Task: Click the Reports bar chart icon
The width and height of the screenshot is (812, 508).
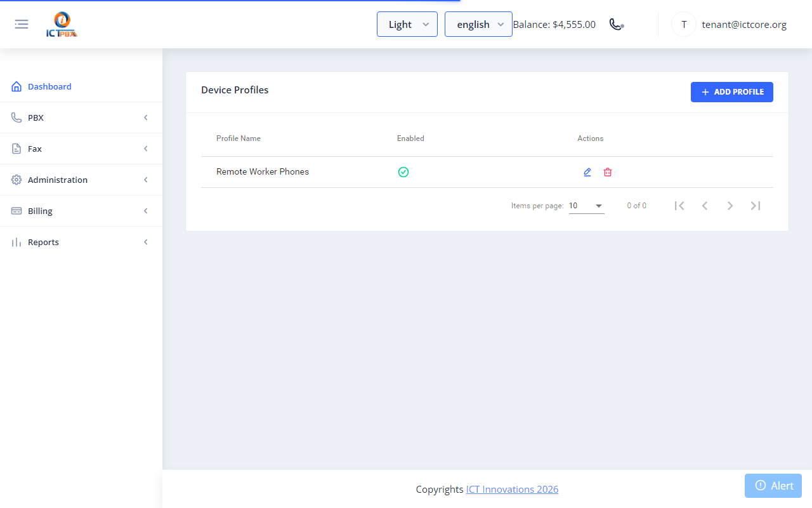Action: (16, 242)
